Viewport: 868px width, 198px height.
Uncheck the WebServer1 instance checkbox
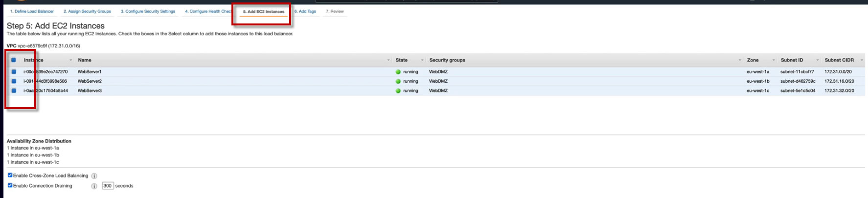click(14, 72)
